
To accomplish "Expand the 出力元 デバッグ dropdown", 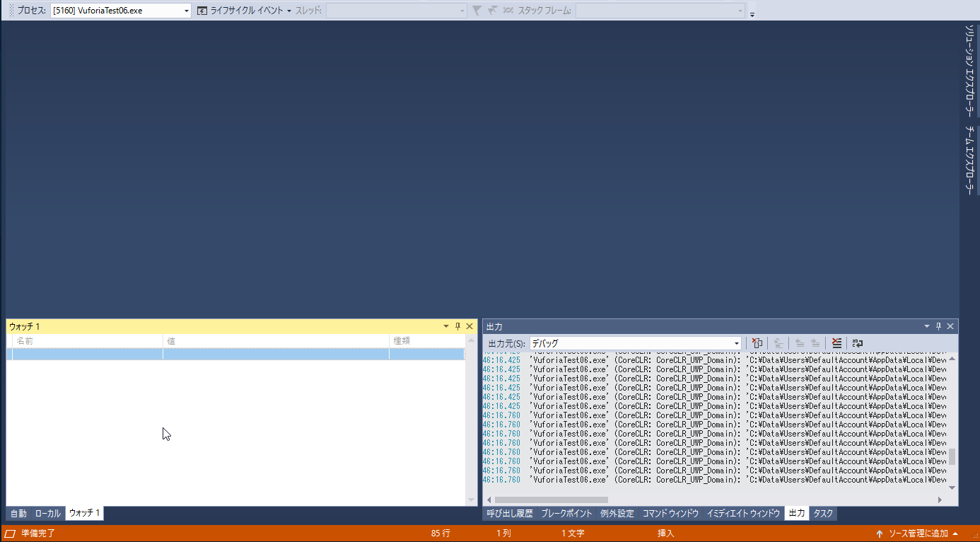I will coord(736,343).
